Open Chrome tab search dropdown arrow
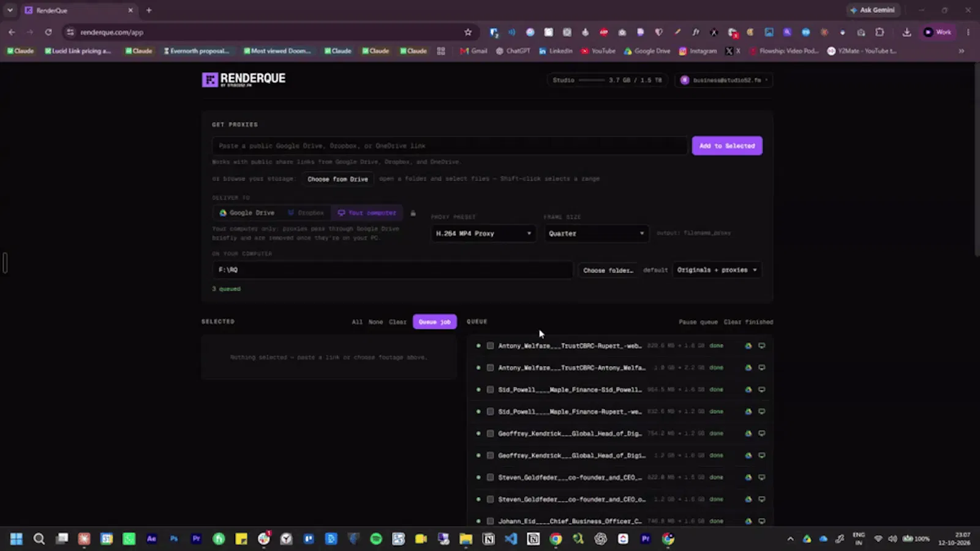This screenshot has width=980, height=551. 10,10
